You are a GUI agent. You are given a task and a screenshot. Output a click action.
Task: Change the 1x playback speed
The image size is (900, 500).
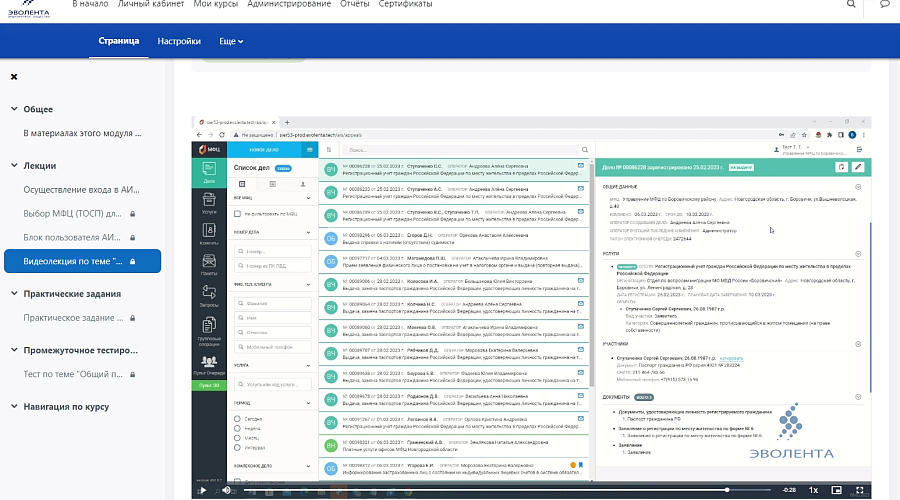[x=813, y=490]
